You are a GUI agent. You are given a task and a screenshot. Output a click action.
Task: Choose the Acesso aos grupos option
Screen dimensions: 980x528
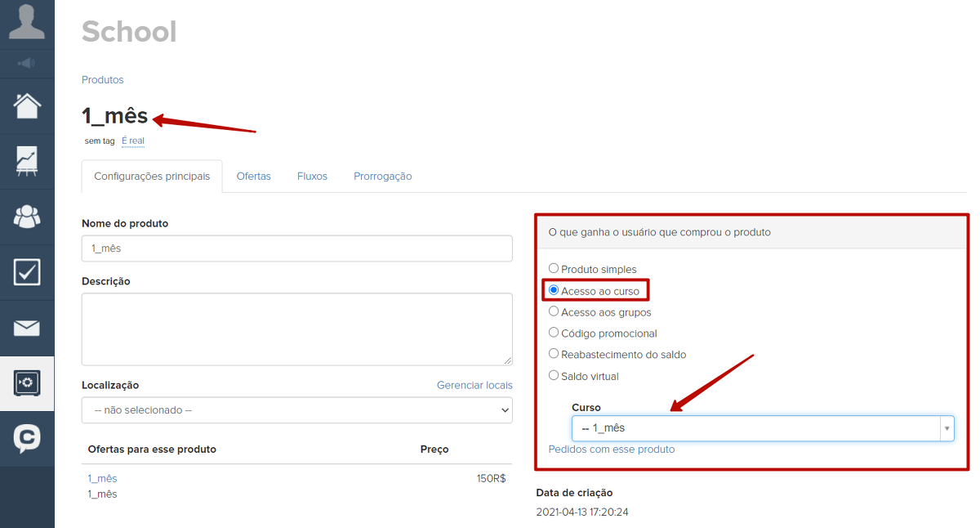coord(554,311)
